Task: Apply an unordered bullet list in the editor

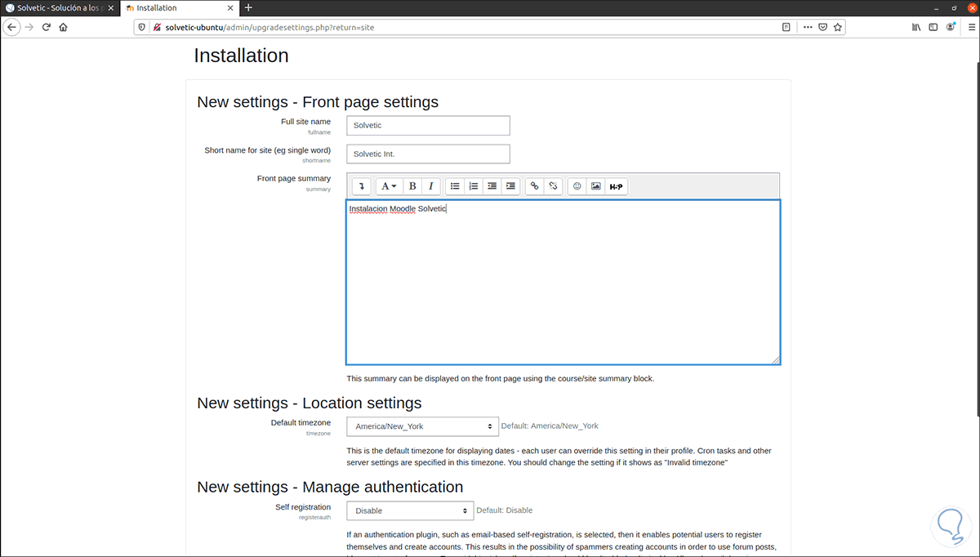Action: point(455,186)
